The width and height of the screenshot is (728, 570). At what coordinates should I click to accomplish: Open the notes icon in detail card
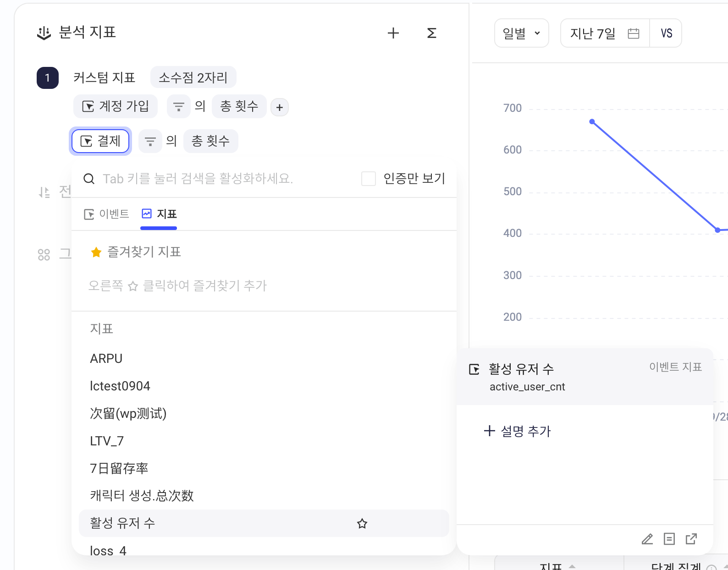(669, 539)
